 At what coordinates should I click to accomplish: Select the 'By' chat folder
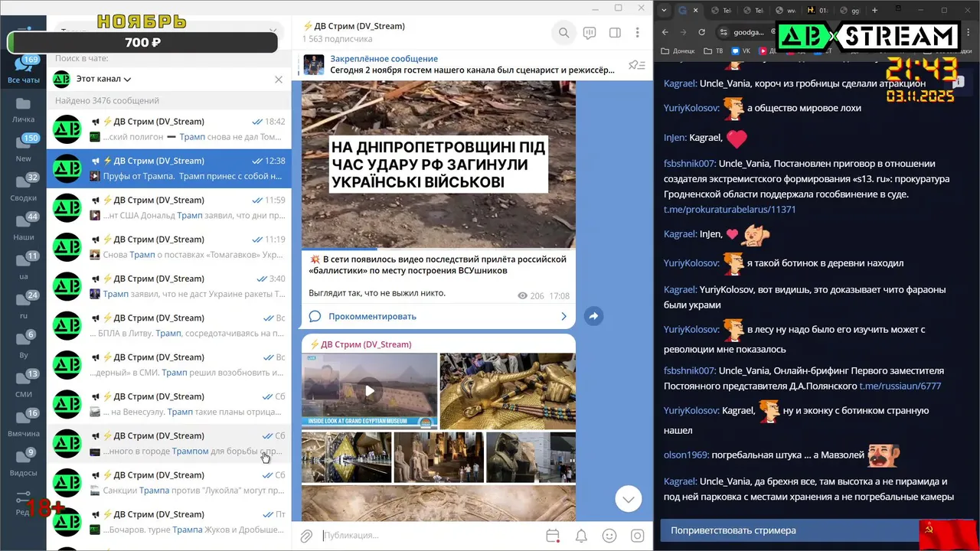tap(24, 345)
